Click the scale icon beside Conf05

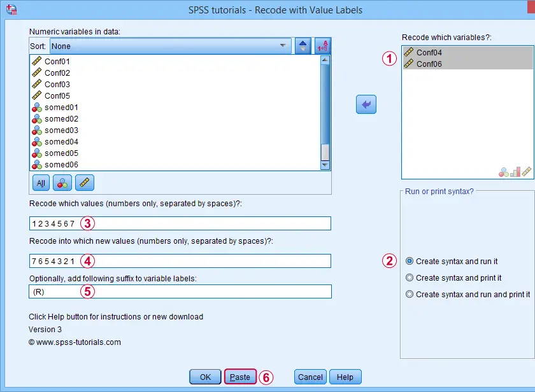[x=37, y=96]
